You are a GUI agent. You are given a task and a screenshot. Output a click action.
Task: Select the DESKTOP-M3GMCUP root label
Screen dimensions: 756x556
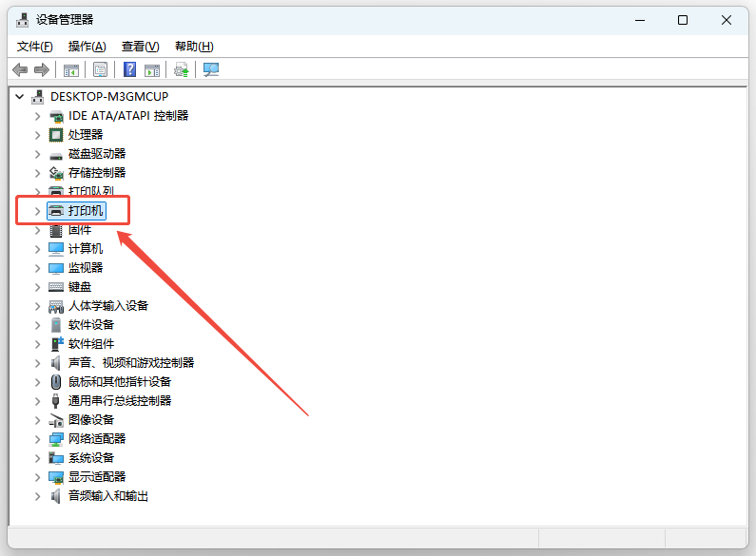click(x=109, y=97)
